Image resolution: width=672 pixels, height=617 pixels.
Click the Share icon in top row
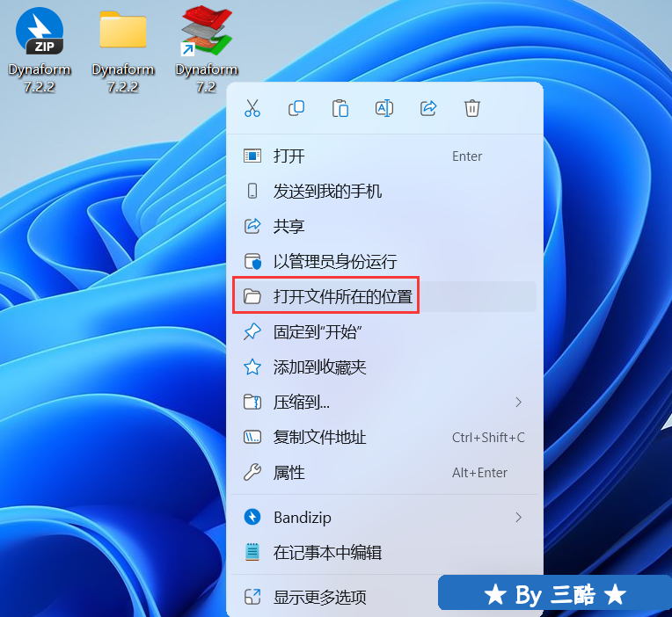(428, 108)
